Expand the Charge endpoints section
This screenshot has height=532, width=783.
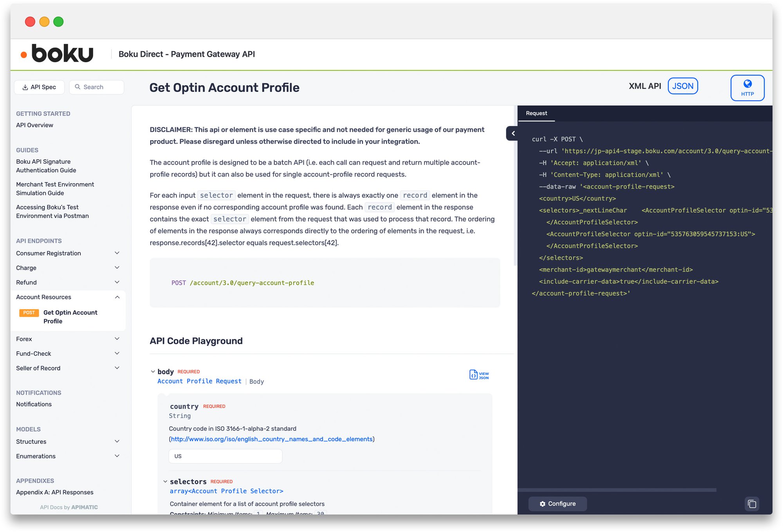(x=68, y=268)
